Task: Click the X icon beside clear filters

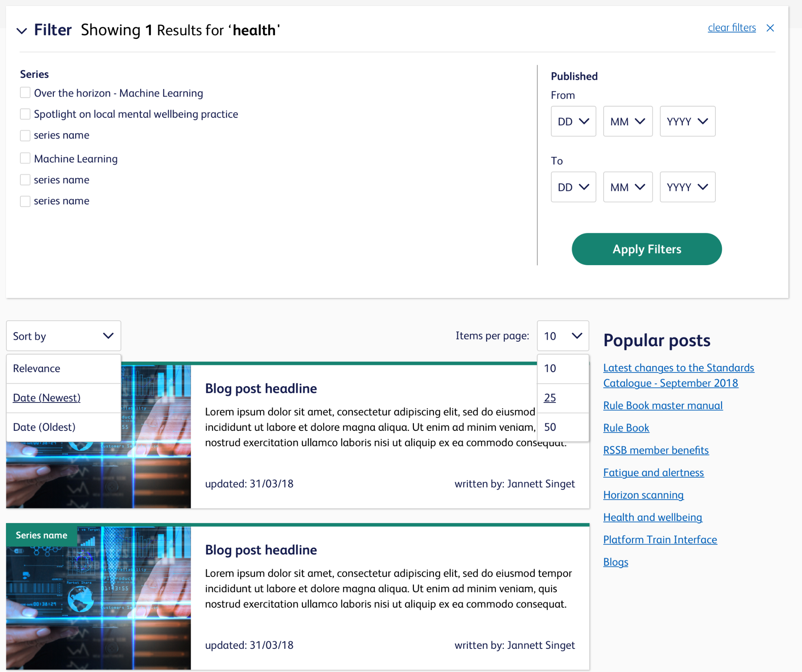Action: point(770,28)
